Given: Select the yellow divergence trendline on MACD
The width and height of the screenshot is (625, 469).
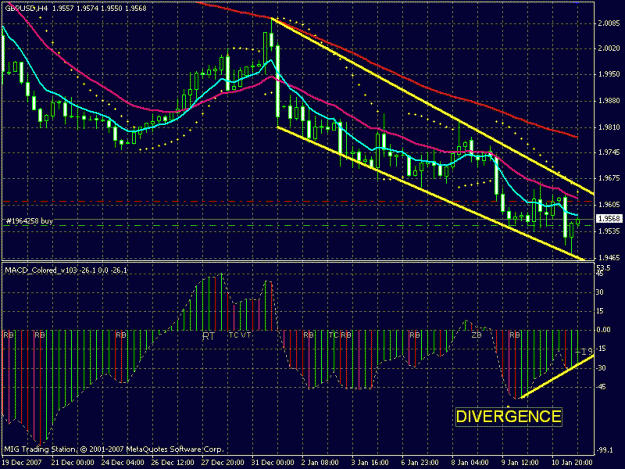Looking at the screenshot, I should pos(557,377).
